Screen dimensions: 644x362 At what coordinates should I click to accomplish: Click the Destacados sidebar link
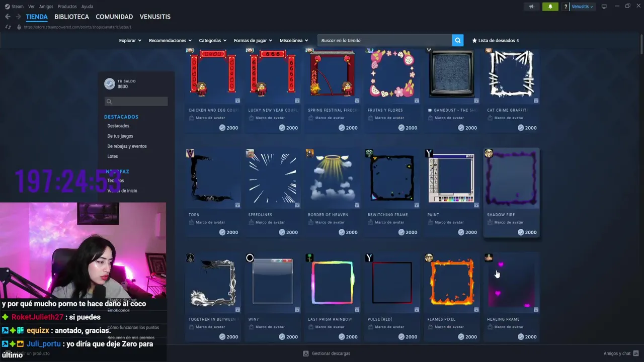tap(118, 126)
